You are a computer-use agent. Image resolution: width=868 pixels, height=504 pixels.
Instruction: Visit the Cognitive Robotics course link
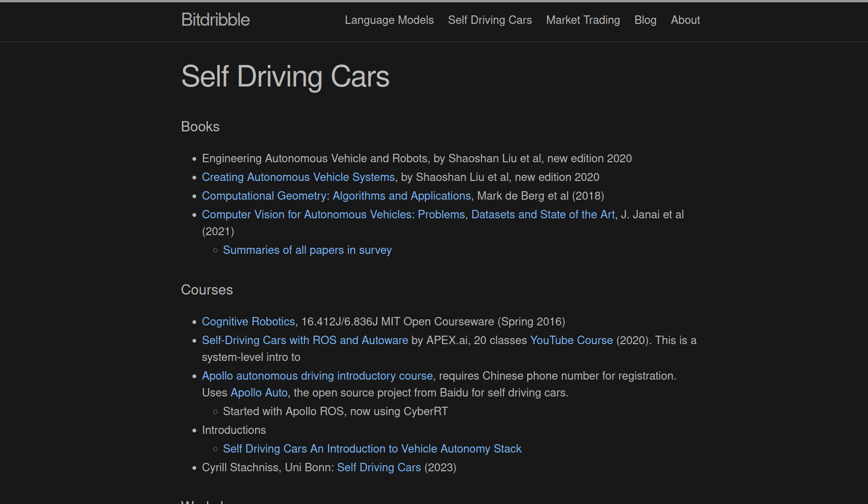click(x=248, y=322)
